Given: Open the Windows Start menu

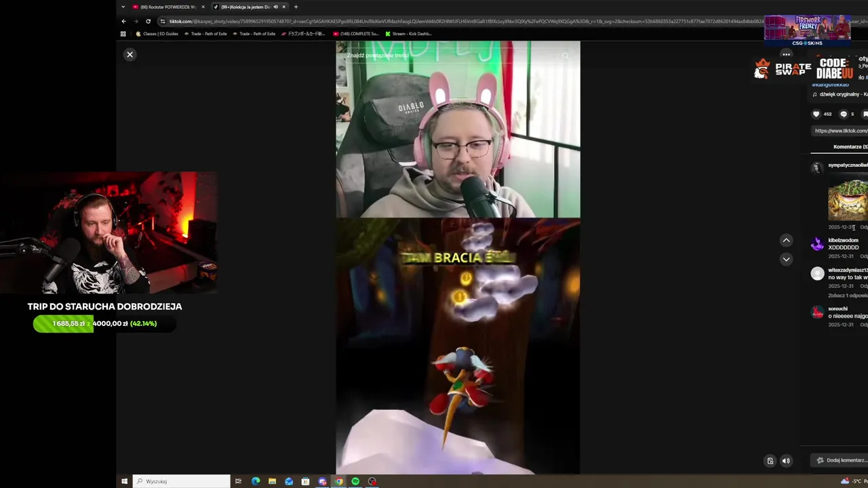Looking at the screenshot, I should (124, 481).
